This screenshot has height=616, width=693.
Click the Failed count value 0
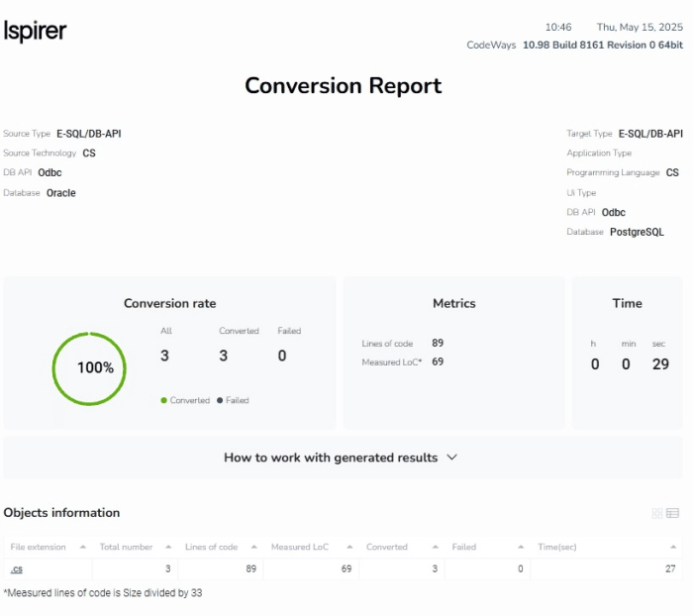point(282,356)
